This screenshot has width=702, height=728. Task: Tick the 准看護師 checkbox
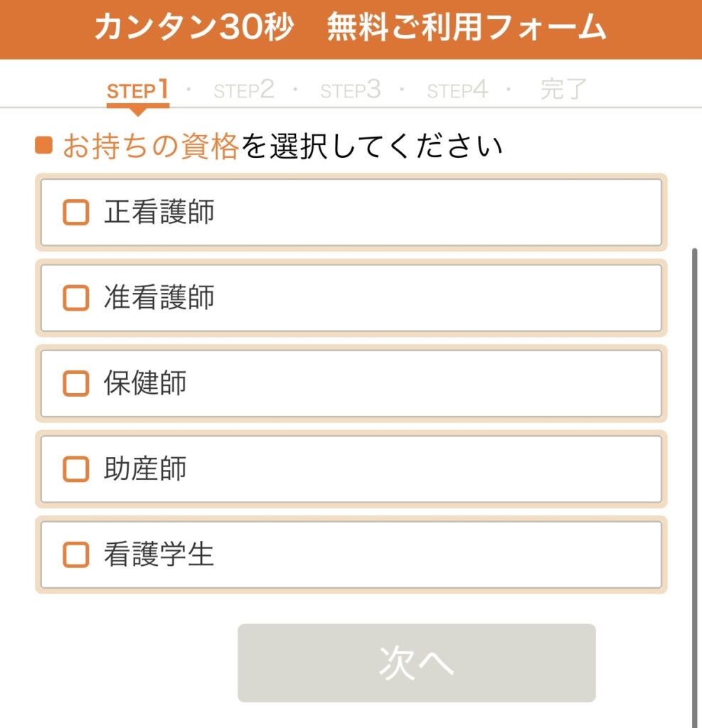(x=76, y=298)
